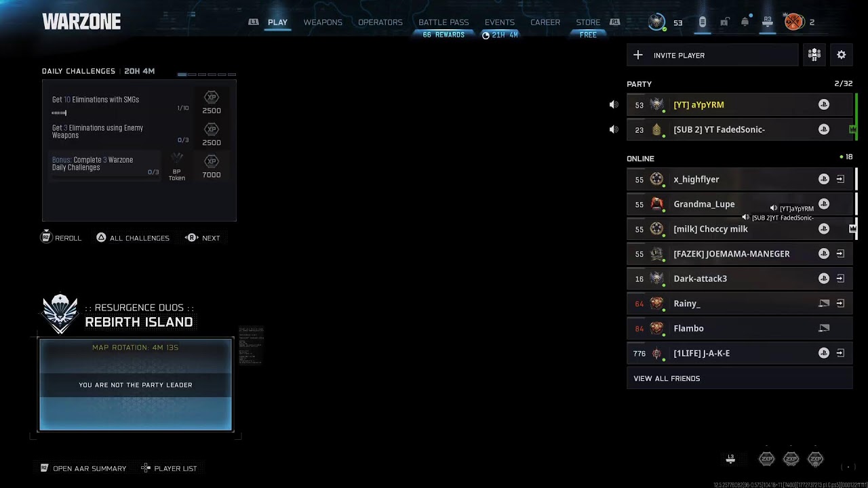The width and height of the screenshot is (868, 488).
Task: Mute FadedSonic's voice speaker icon
Action: pyautogui.click(x=614, y=129)
